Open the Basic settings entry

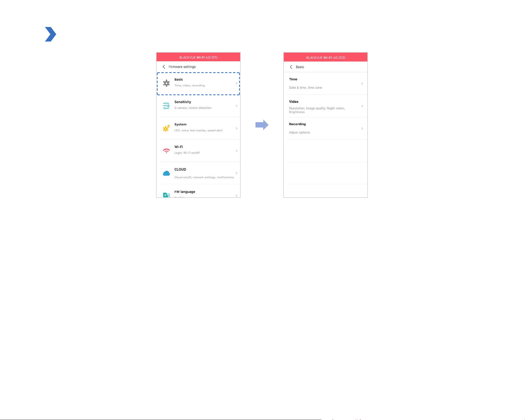pos(198,83)
